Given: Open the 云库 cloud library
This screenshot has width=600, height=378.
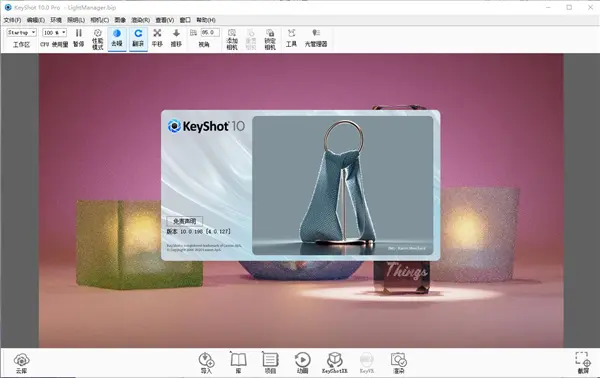Looking at the screenshot, I should 21,363.
